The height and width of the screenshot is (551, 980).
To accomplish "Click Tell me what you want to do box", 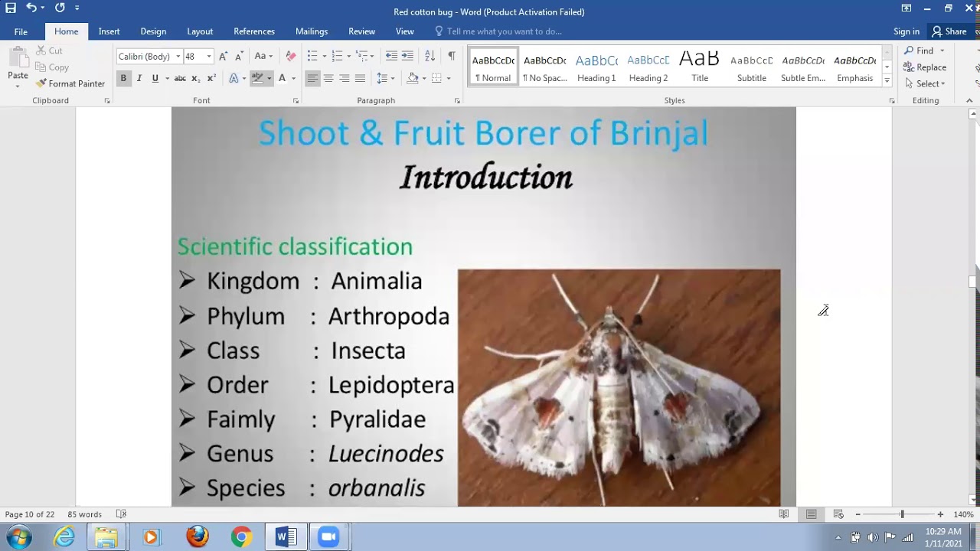I will pyautogui.click(x=504, y=31).
